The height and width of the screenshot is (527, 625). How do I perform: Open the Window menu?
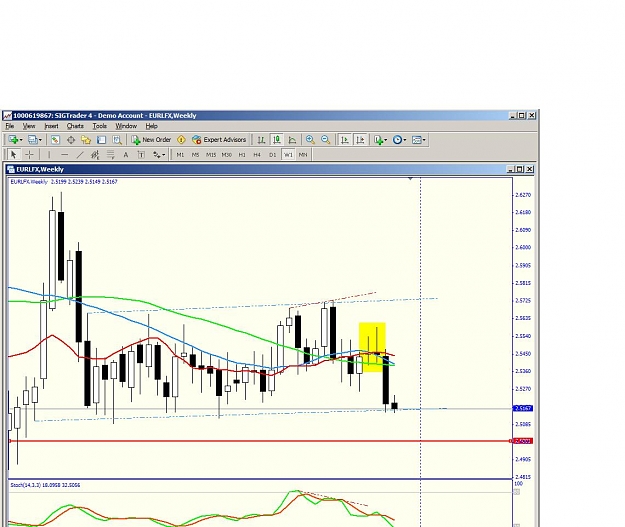[126, 126]
